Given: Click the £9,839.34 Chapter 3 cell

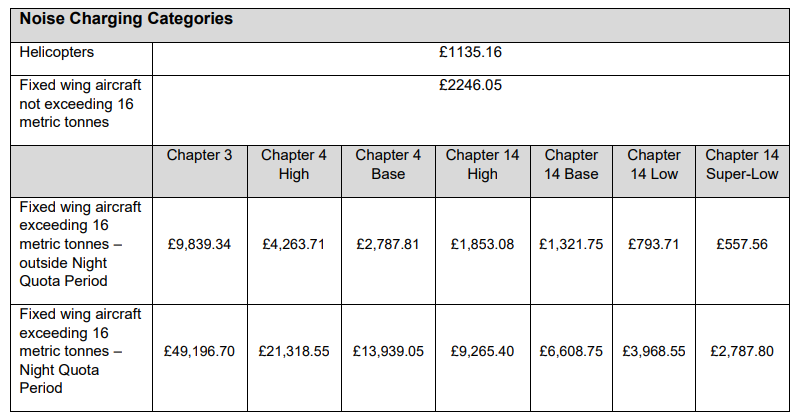Looking at the screenshot, I should coord(199,245).
